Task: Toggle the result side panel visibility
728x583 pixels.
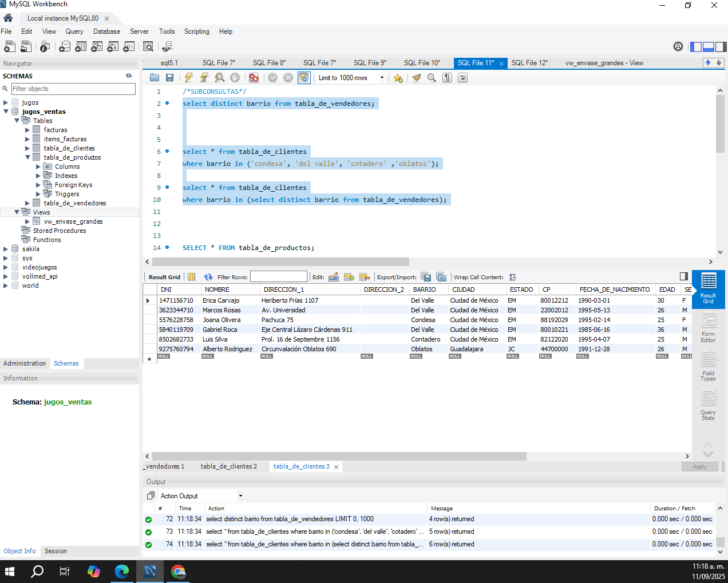Action: (683, 276)
